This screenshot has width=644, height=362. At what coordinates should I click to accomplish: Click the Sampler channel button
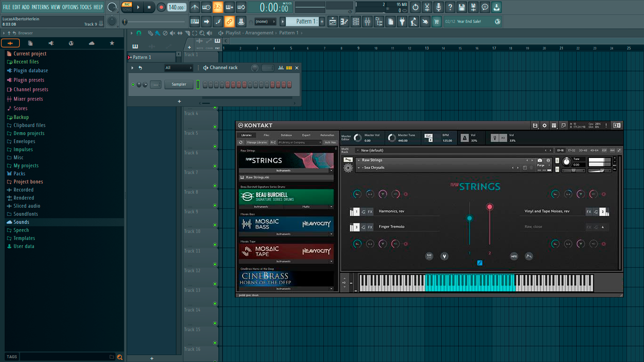(x=179, y=84)
